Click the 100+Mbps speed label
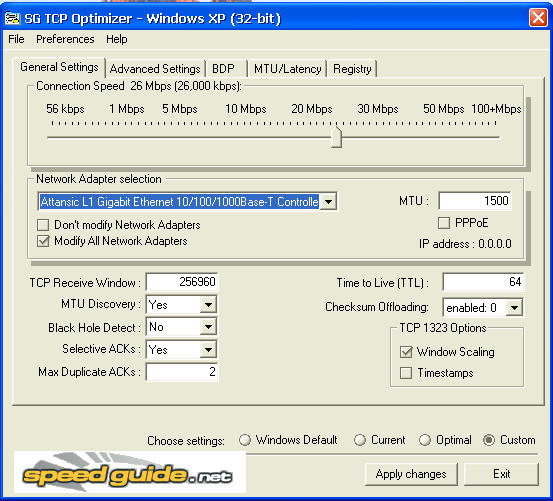 coord(496,109)
